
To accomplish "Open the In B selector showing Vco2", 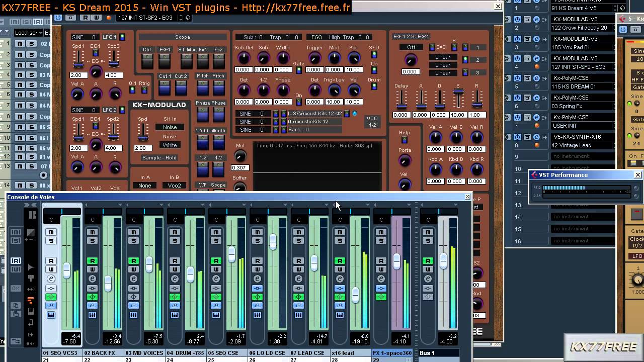I will [174, 186].
